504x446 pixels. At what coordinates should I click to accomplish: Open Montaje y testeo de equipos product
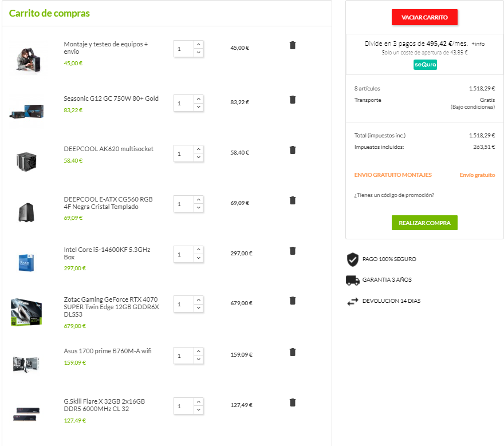coord(106,48)
